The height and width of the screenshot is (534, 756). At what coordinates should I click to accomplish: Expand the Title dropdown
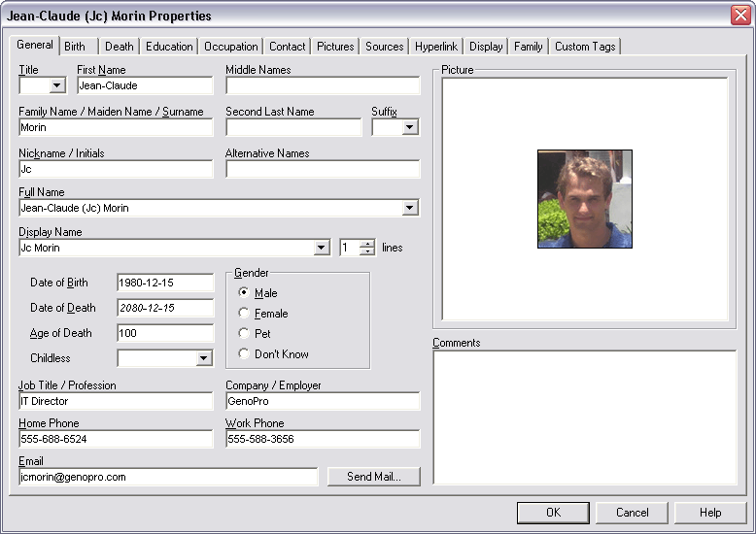pyautogui.click(x=57, y=85)
